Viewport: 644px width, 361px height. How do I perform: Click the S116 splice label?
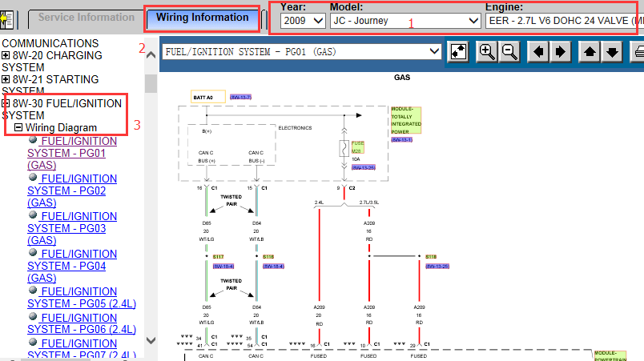click(268, 257)
